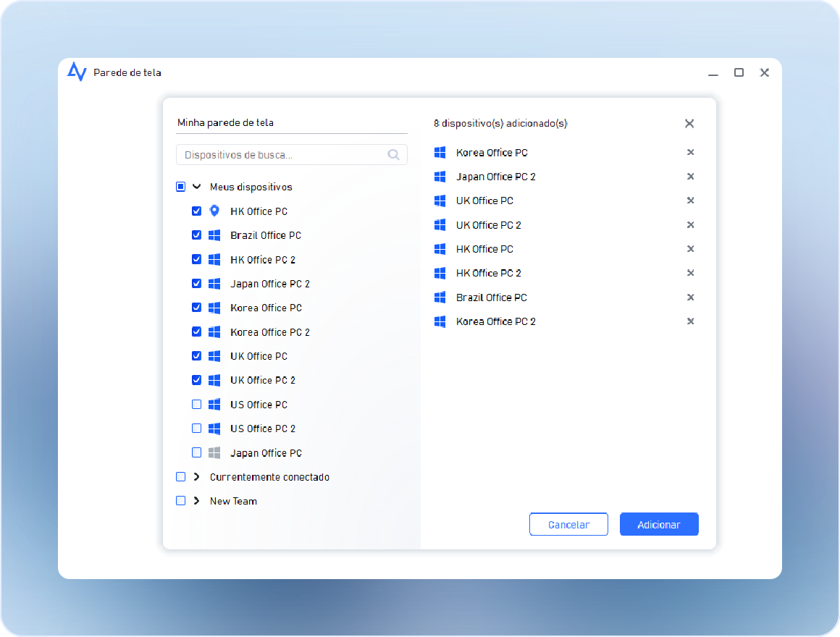Close the add devices dialog panel
This screenshot has height=637, width=840.
(689, 124)
